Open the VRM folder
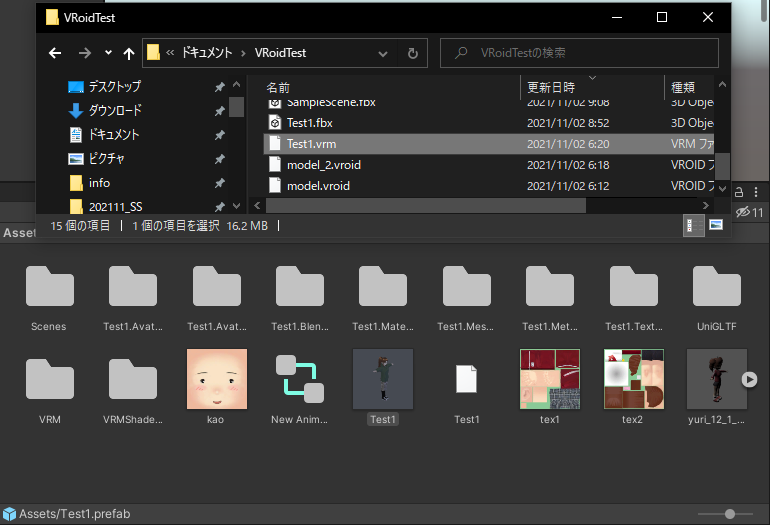 (x=49, y=381)
